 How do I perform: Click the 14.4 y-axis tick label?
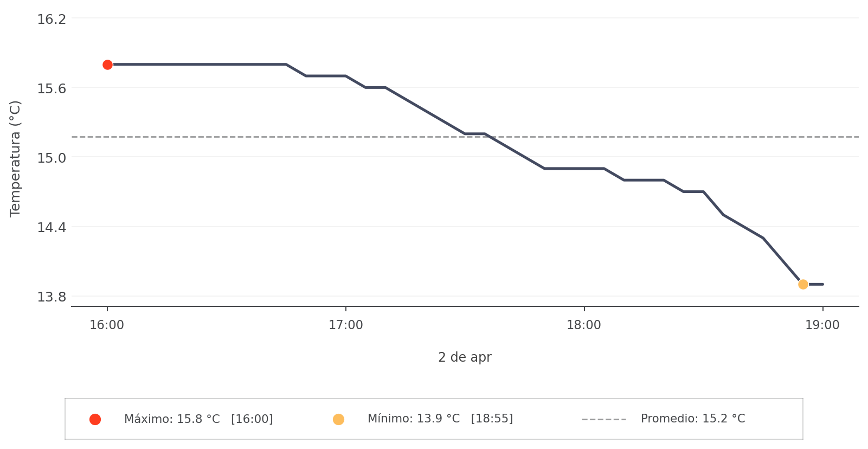[x=52, y=227]
